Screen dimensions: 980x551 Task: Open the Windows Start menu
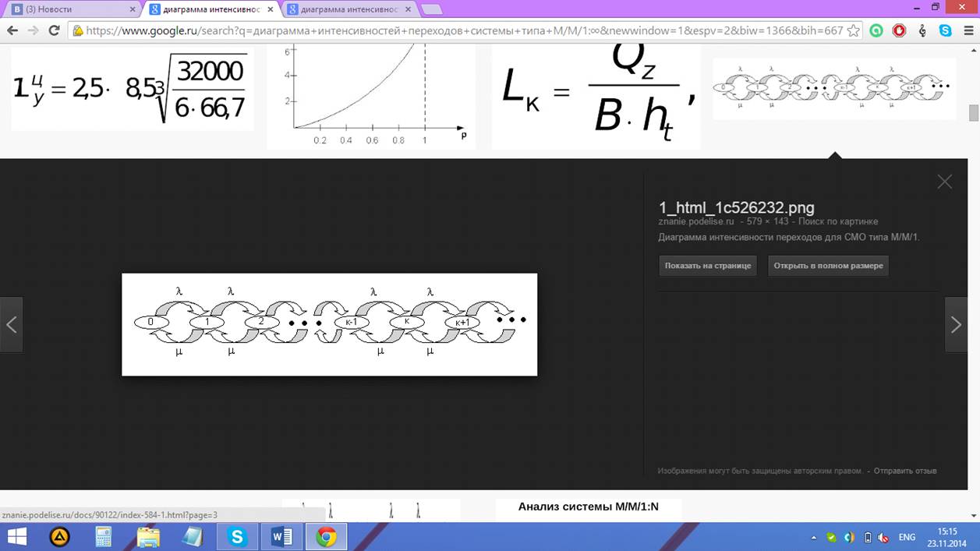pyautogui.click(x=16, y=536)
